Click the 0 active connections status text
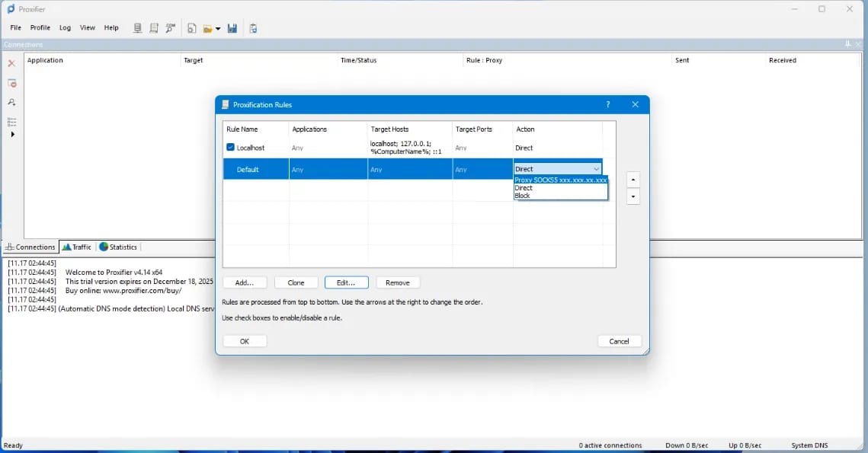 click(610, 445)
